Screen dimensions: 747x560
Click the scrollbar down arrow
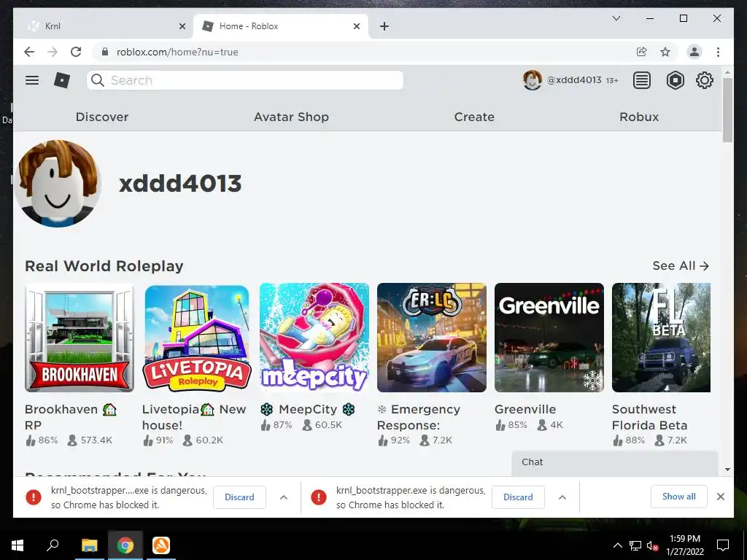click(727, 469)
